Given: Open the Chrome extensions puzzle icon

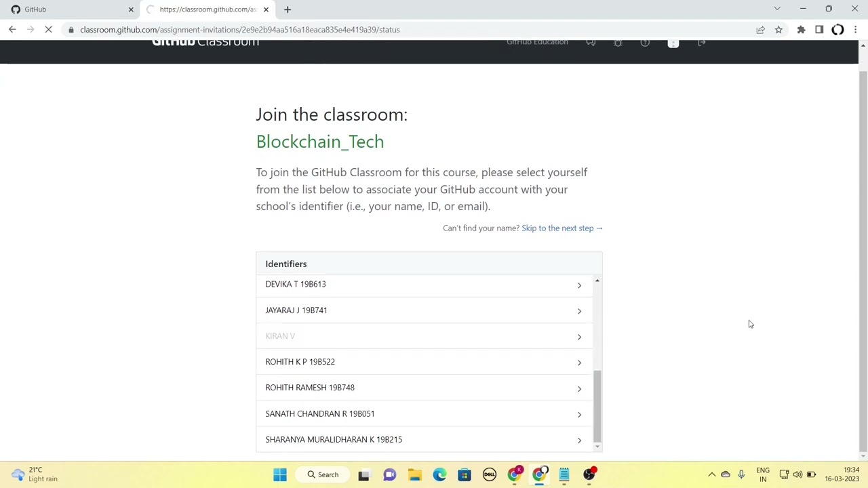Looking at the screenshot, I should (801, 30).
